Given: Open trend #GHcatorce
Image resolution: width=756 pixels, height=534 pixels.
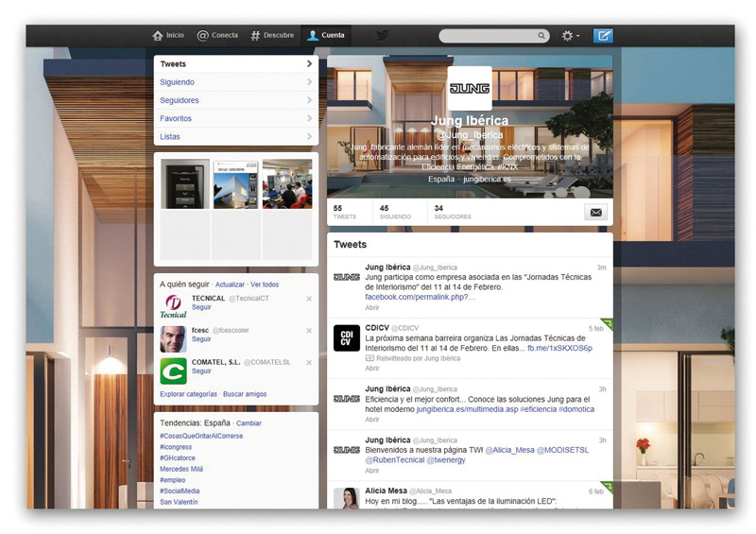Looking at the screenshot, I should tap(178, 457).
